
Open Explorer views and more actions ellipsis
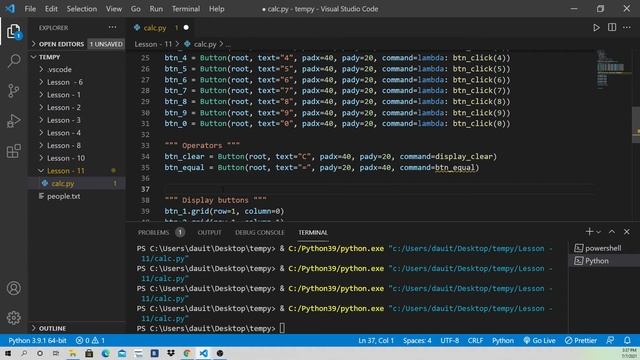tap(112, 27)
